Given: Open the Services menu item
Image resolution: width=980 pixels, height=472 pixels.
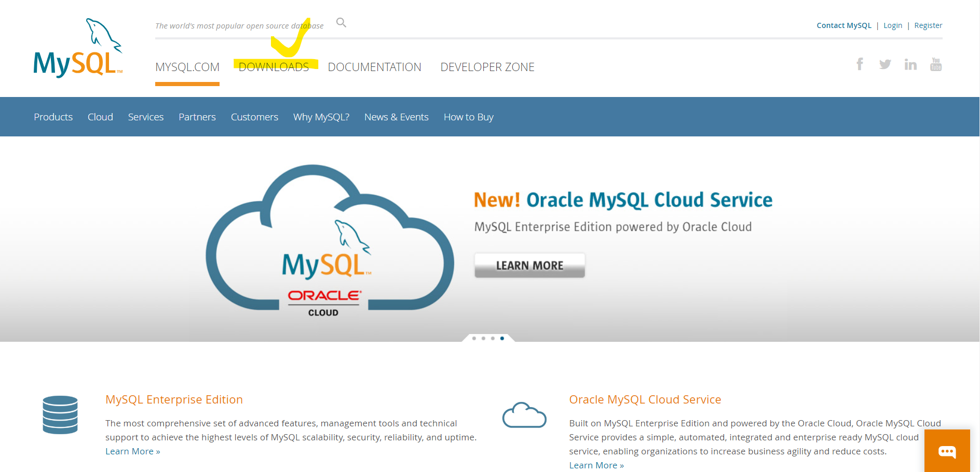Looking at the screenshot, I should [146, 117].
